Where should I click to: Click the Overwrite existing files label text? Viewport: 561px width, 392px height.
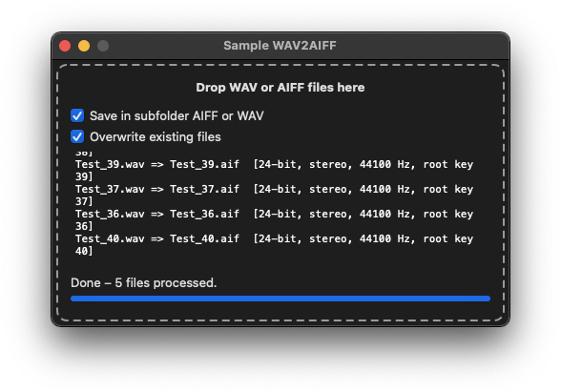tap(156, 137)
